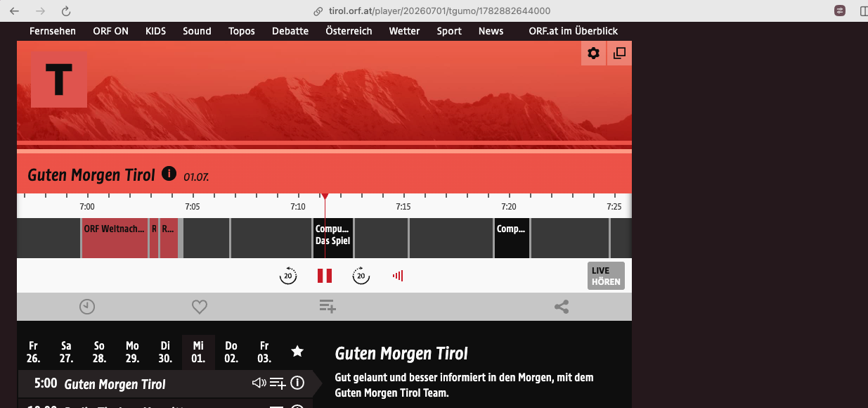868x408 pixels.
Task: Jump to Compu... Das Spiel timeline segment
Action: [332, 238]
